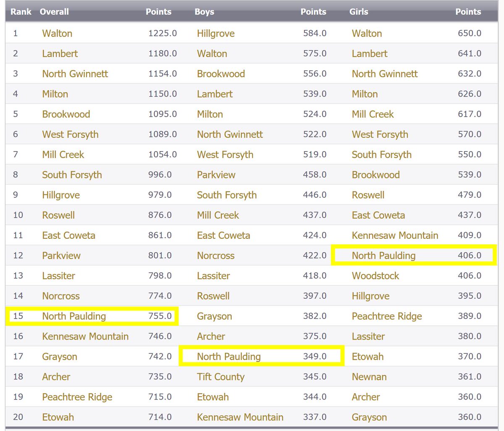Select the 996.0 overall points value
504x431 pixels.
click(160, 175)
